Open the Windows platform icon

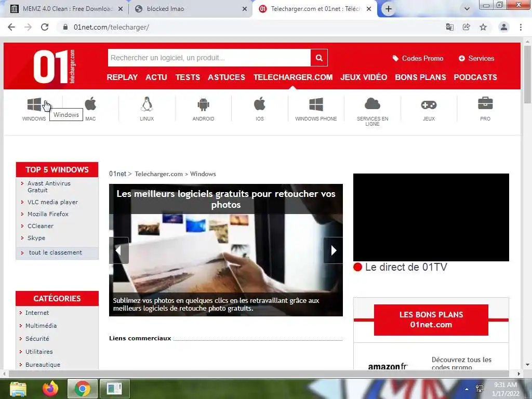(34, 104)
